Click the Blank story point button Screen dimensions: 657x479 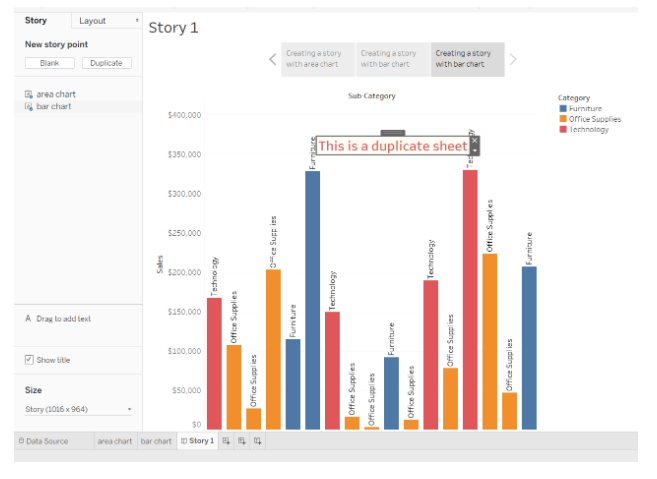(x=49, y=63)
